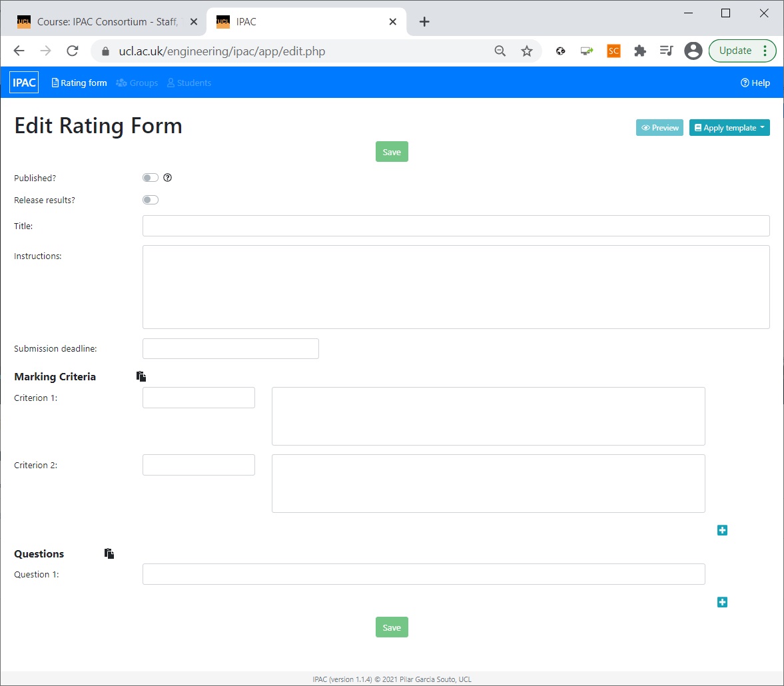Image resolution: width=784 pixels, height=686 pixels.
Task: Open the Students nav item
Action: pyautogui.click(x=189, y=83)
